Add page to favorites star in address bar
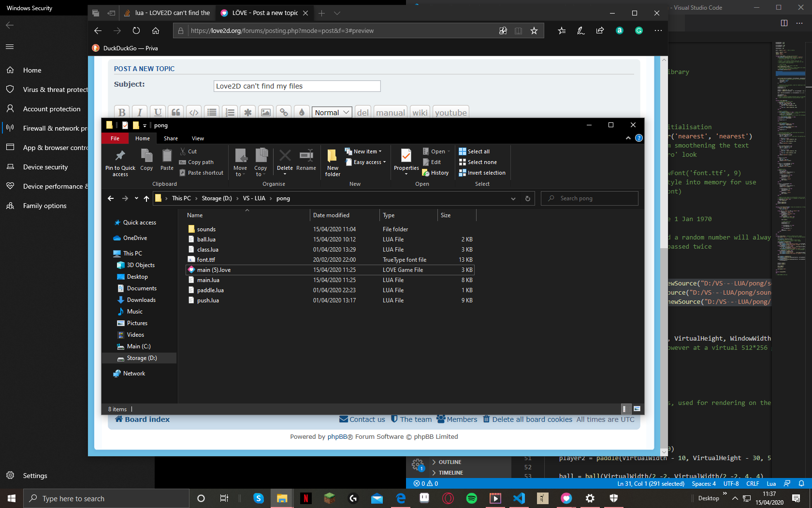 click(x=534, y=30)
